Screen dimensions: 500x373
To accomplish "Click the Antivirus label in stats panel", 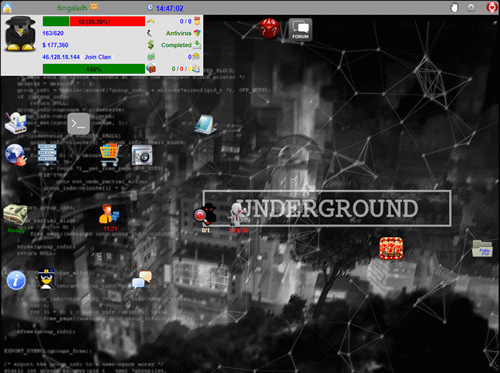I will click(x=179, y=33).
